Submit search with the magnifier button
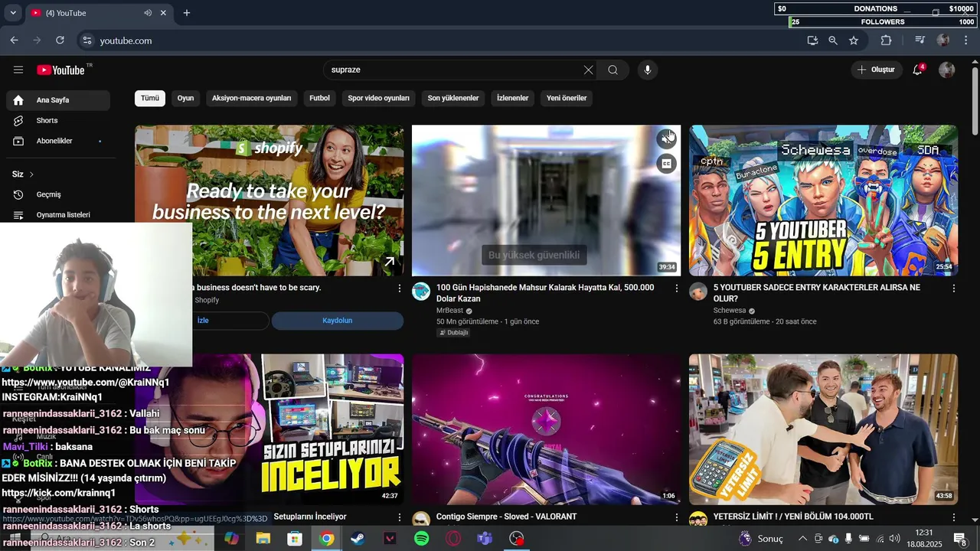Screen dimensions: 980x551 [612, 70]
